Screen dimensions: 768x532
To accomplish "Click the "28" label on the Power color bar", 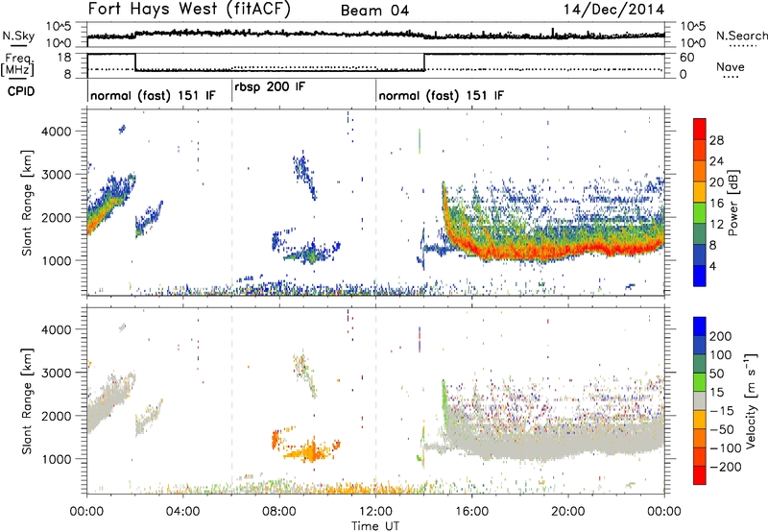I will coord(716,140).
